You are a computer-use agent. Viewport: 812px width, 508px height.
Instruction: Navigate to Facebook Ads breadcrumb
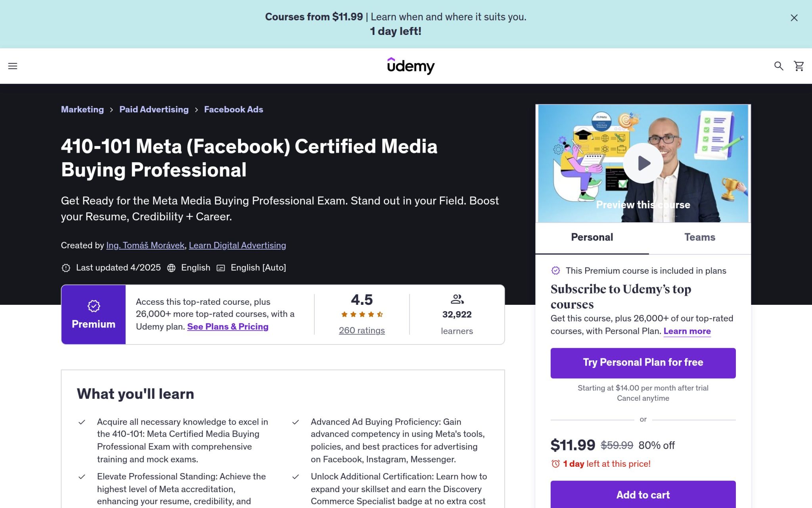click(233, 109)
